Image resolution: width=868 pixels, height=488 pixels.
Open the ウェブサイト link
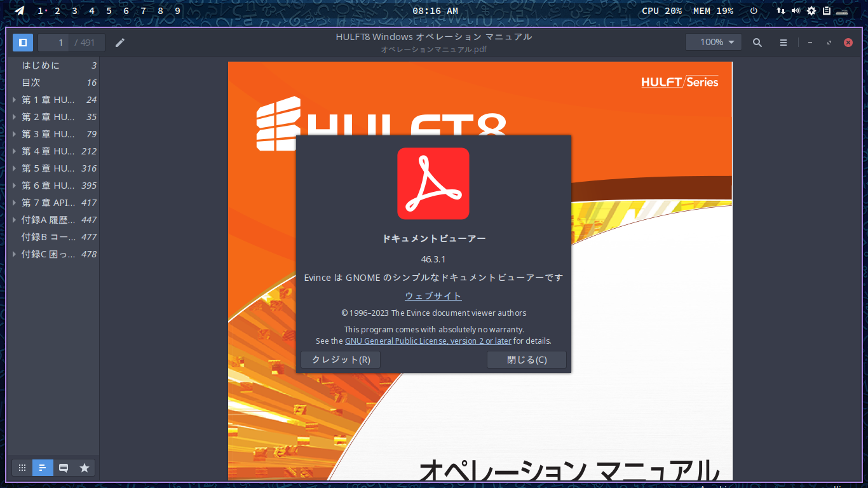[x=433, y=296]
